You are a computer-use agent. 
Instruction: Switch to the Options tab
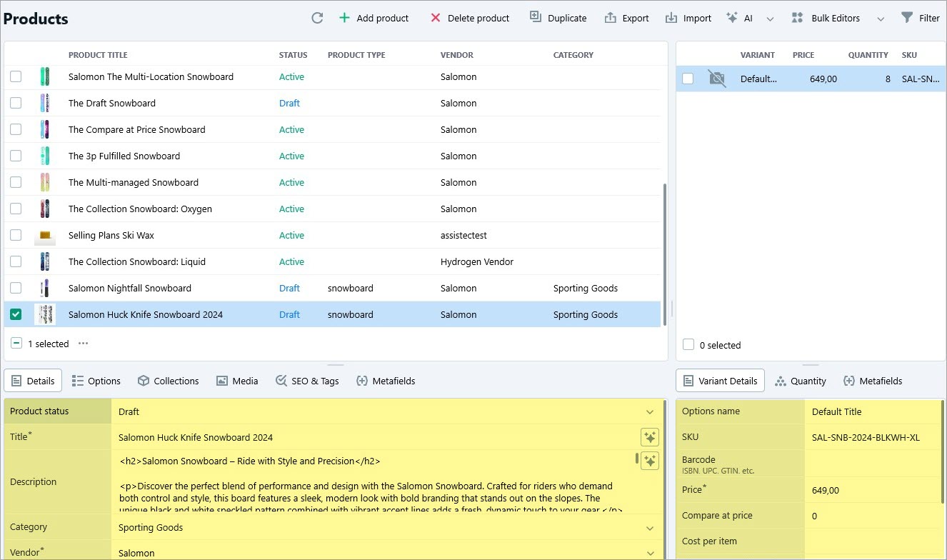(x=96, y=381)
